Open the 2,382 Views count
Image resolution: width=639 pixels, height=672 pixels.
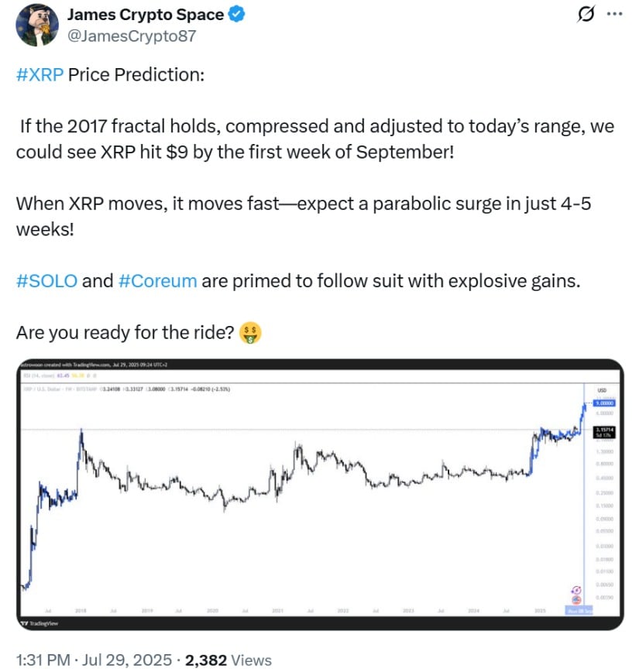click(228, 660)
